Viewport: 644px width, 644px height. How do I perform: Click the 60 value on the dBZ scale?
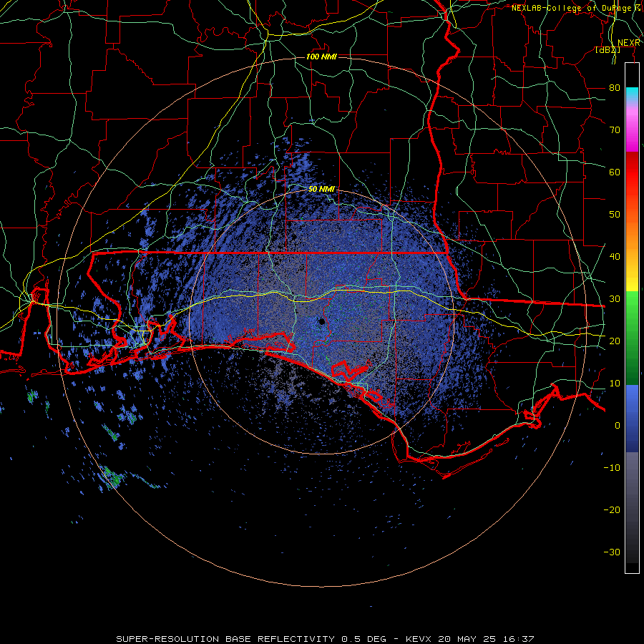pos(615,172)
